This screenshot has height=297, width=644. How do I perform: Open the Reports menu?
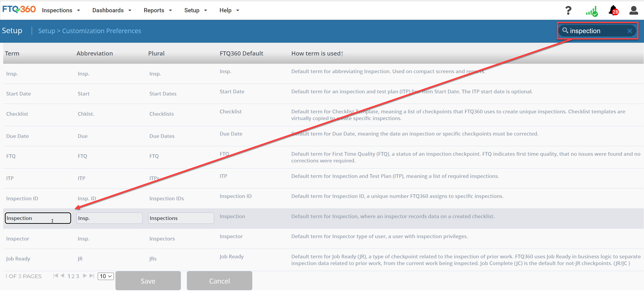pos(154,10)
